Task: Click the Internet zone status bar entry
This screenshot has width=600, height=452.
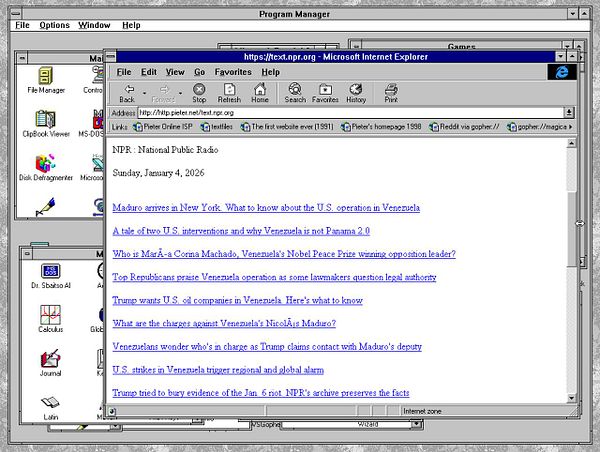Action: pos(422,411)
